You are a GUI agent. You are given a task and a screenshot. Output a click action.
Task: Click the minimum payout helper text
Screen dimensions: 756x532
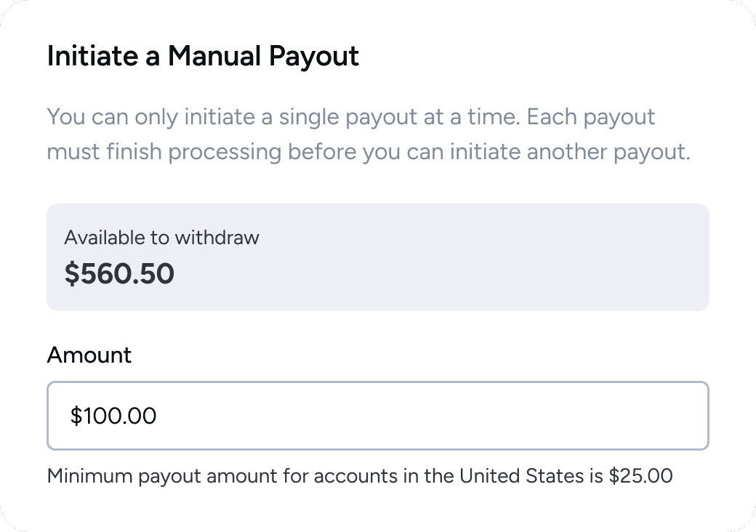[360, 477]
